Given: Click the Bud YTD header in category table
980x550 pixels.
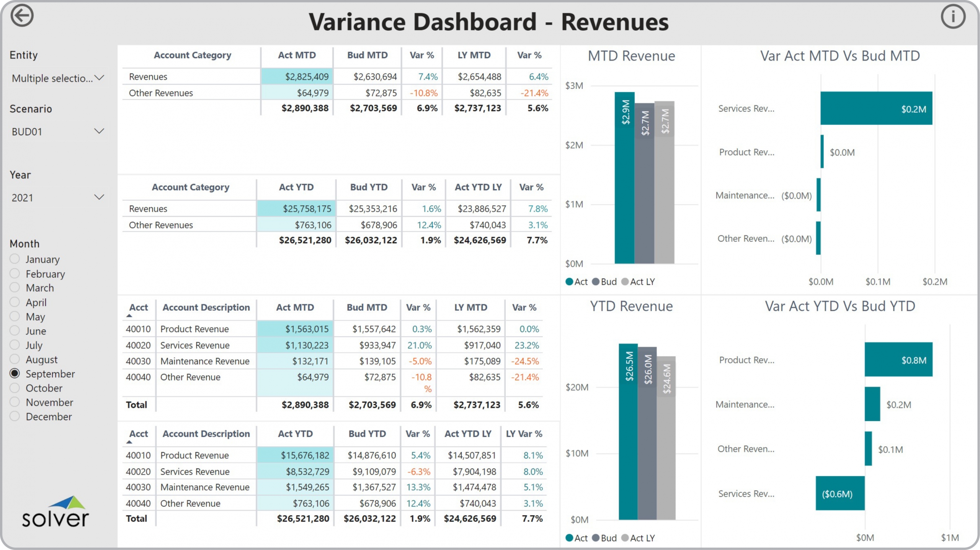Looking at the screenshot, I should coord(369,187).
